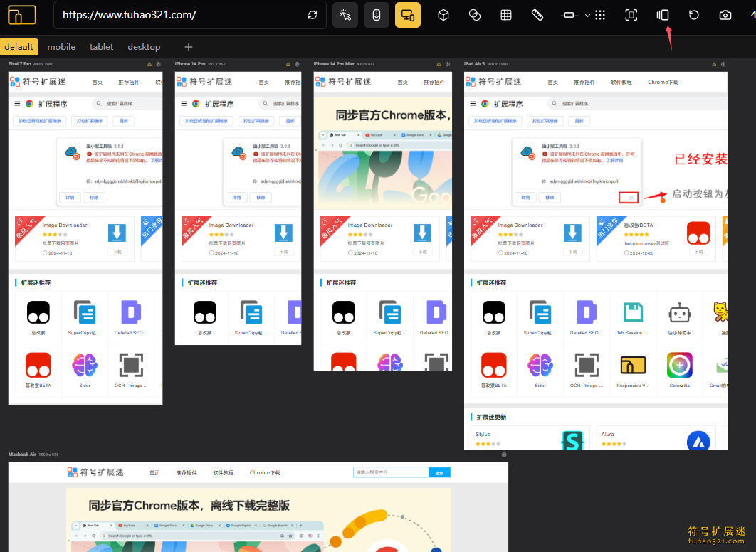Open hamburger menu in iPad Air 5 view

473,104
